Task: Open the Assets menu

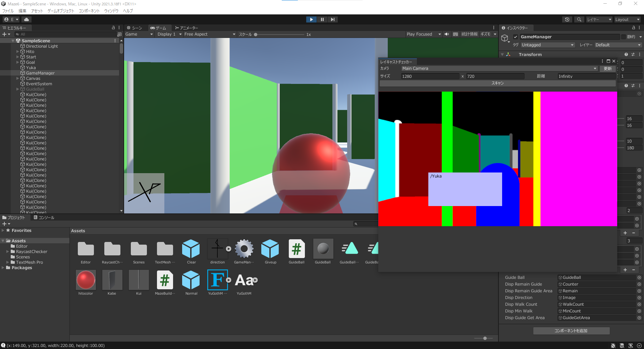Action: 37,11
